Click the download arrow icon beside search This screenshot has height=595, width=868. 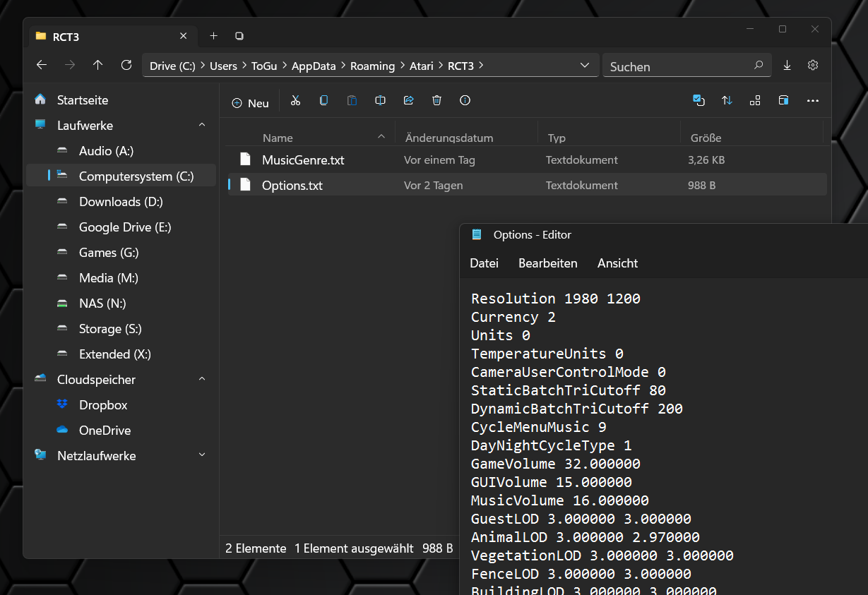tap(787, 66)
